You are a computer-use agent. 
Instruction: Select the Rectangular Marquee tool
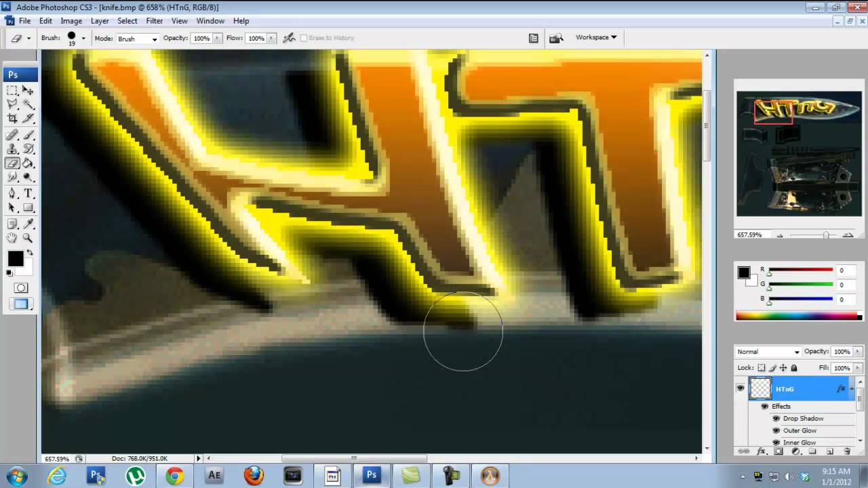click(12, 90)
